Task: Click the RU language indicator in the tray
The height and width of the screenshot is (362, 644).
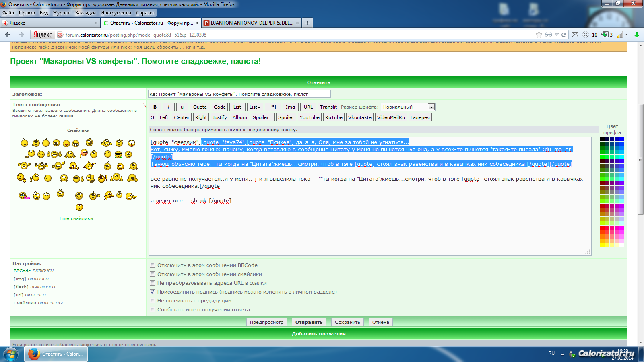Action: tap(551, 353)
